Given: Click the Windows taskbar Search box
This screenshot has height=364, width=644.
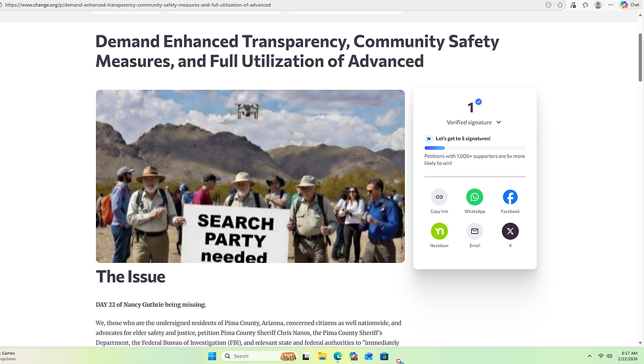Looking at the screenshot, I should (x=258, y=356).
